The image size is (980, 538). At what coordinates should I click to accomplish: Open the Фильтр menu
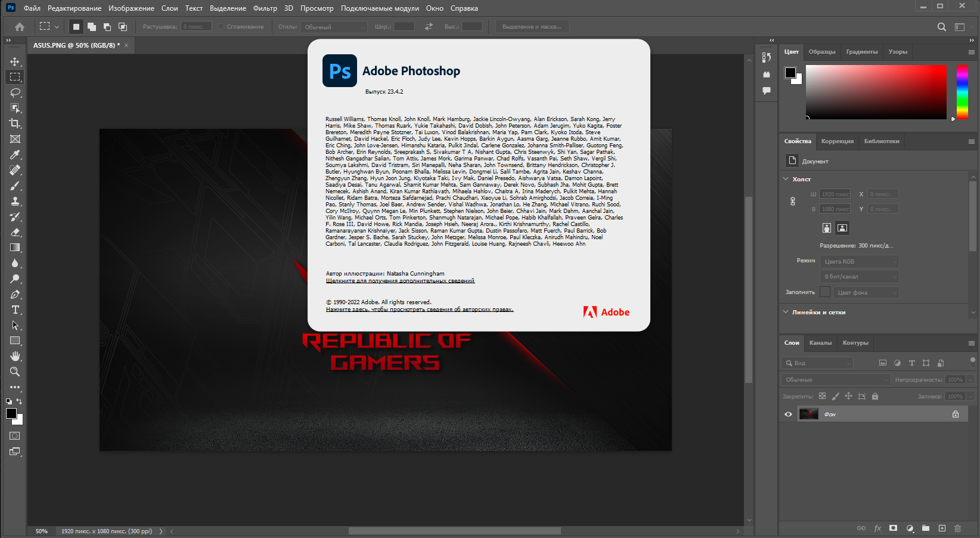[x=265, y=8]
